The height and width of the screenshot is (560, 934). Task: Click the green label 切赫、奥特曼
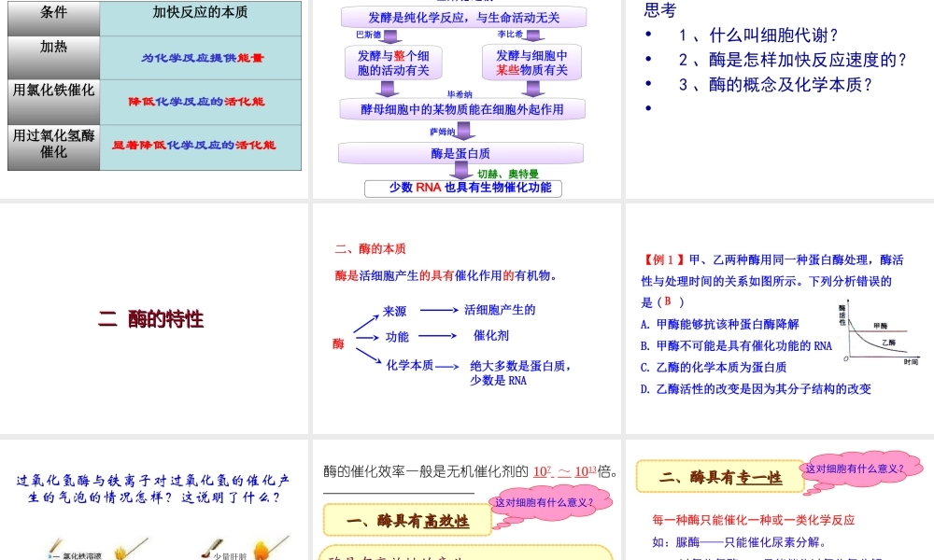(508, 174)
